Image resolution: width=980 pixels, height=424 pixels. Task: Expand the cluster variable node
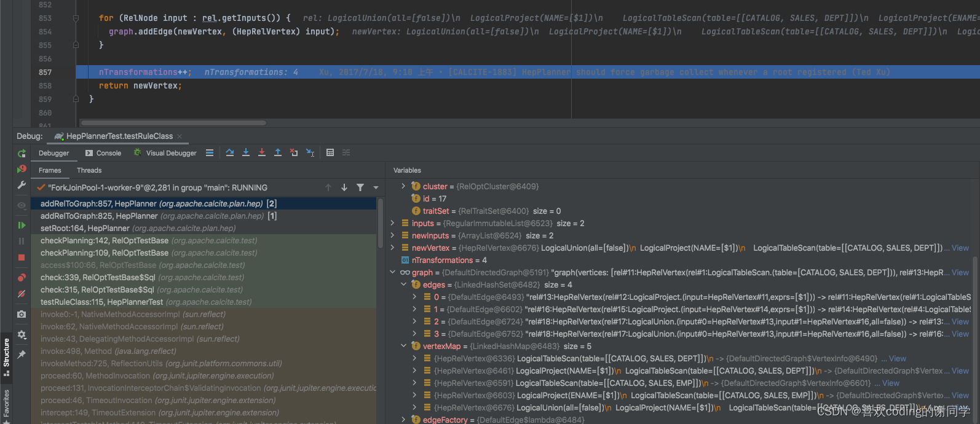pos(403,186)
